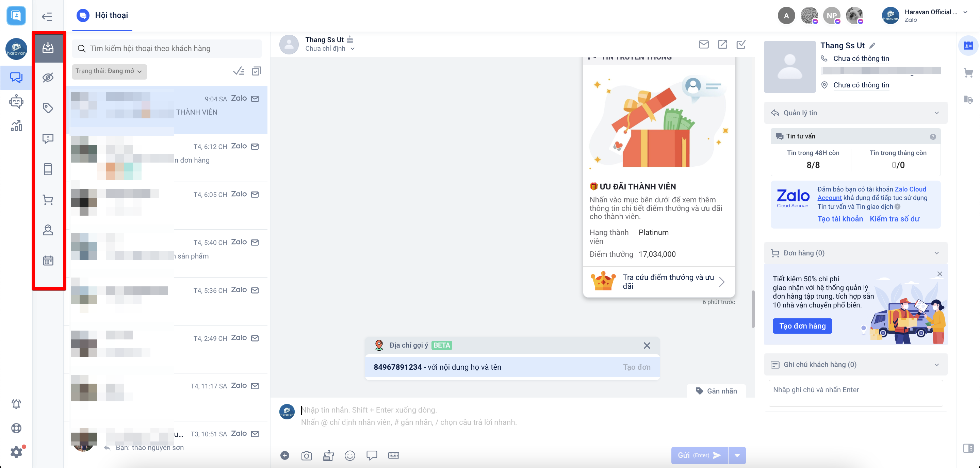Open the shopping cart filter icon
The width and height of the screenshot is (980, 468).
tap(48, 200)
